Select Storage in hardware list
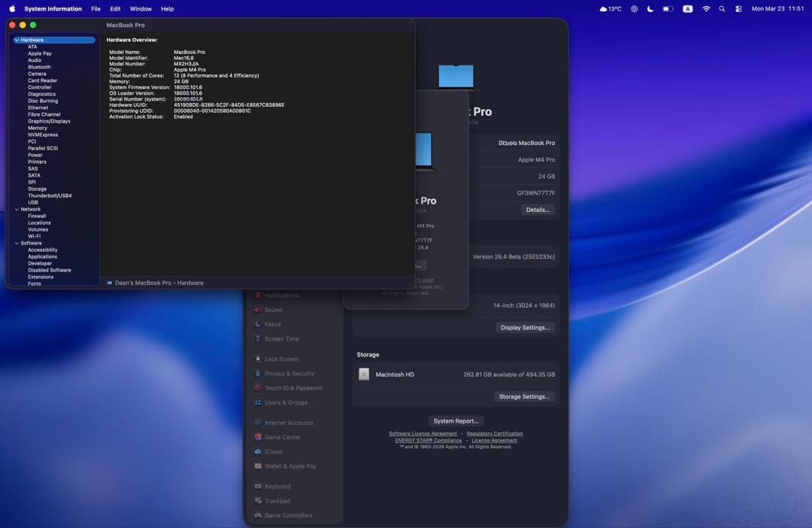812x528 pixels. 38,189
